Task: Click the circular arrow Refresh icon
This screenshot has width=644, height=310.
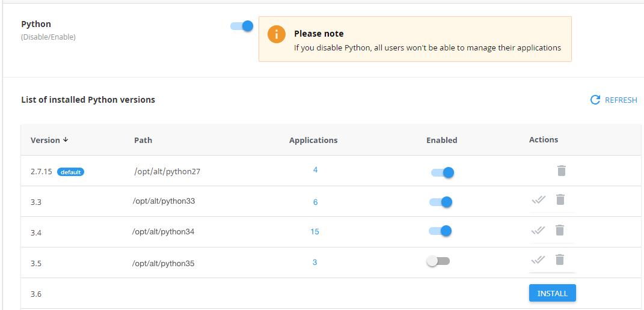Action: 595,100
